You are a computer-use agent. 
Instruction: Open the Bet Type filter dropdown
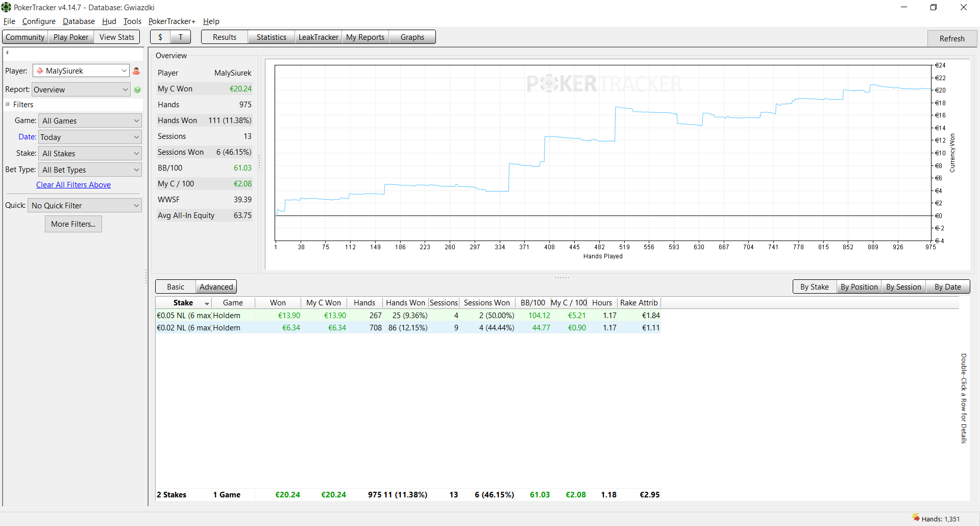pyautogui.click(x=90, y=170)
